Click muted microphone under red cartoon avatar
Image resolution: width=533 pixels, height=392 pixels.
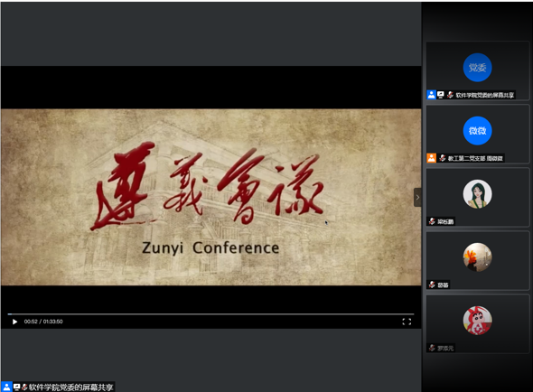point(432,348)
